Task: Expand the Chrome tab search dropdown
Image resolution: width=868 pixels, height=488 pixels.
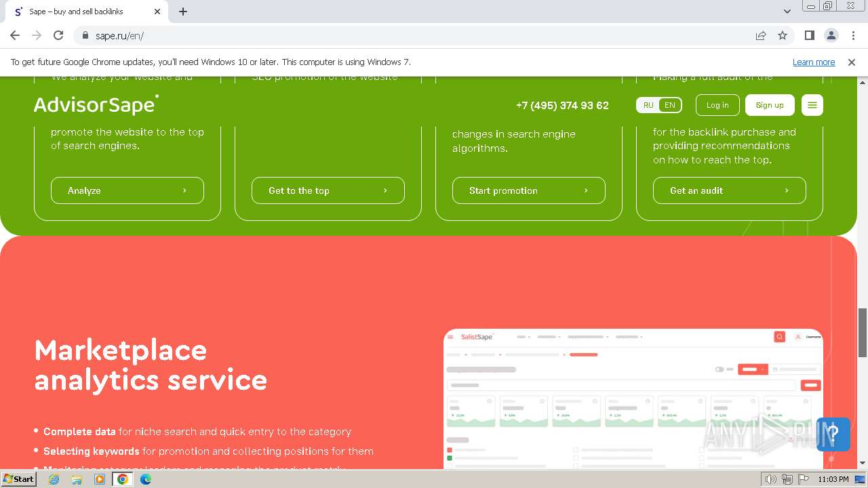Action: pos(787,12)
